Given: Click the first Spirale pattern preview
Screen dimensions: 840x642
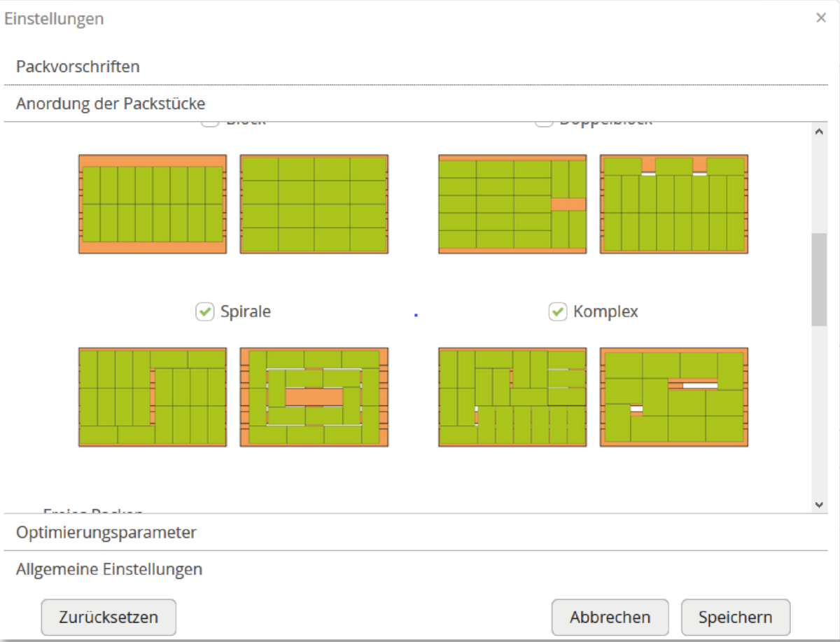Looking at the screenshot, I should [154, 396].
